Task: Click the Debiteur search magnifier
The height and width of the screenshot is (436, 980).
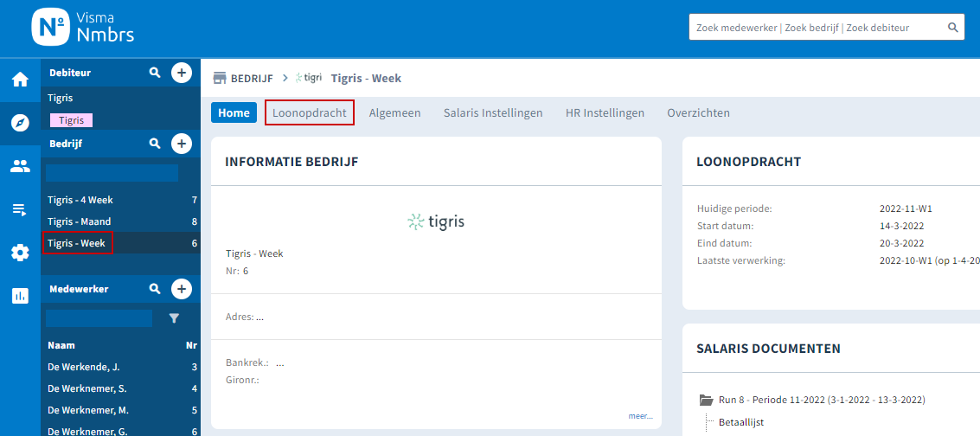Action: point(154,73)
